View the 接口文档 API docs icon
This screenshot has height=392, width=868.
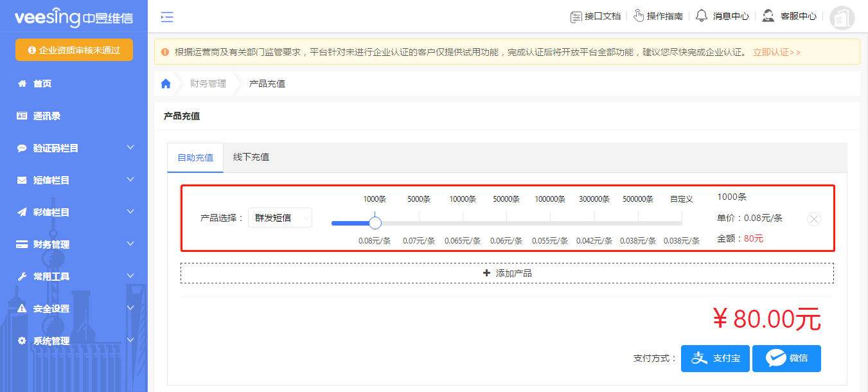tap(576, 17)
